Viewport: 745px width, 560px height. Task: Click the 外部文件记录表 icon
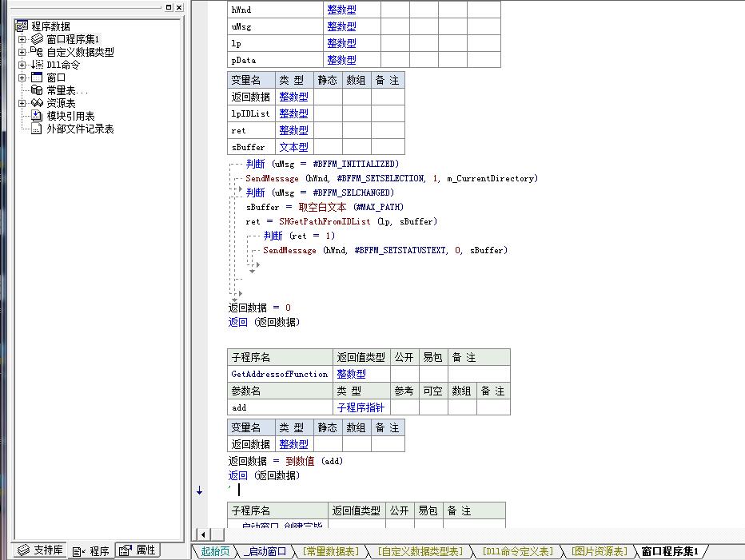point(37,129)
